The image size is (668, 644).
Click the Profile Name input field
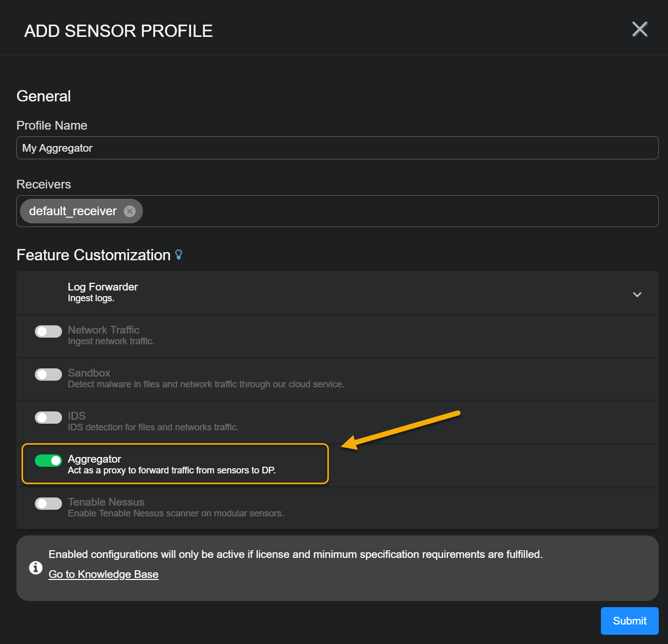tap(337, 148)
